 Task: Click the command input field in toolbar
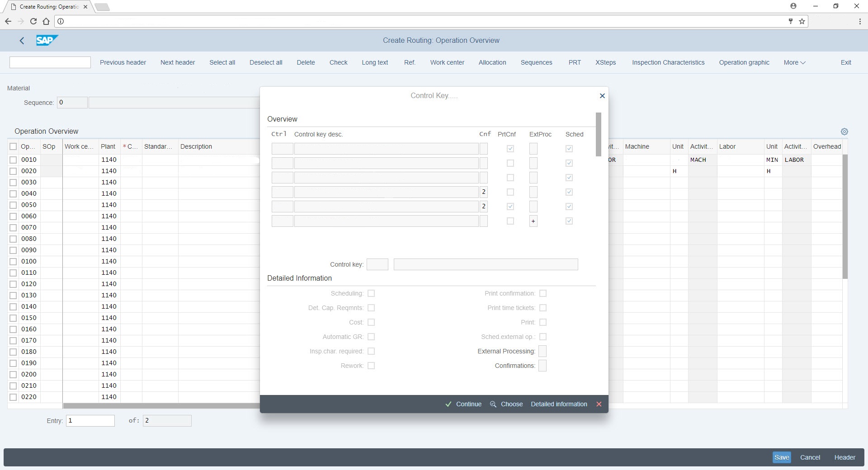click(x=50, y=62)
